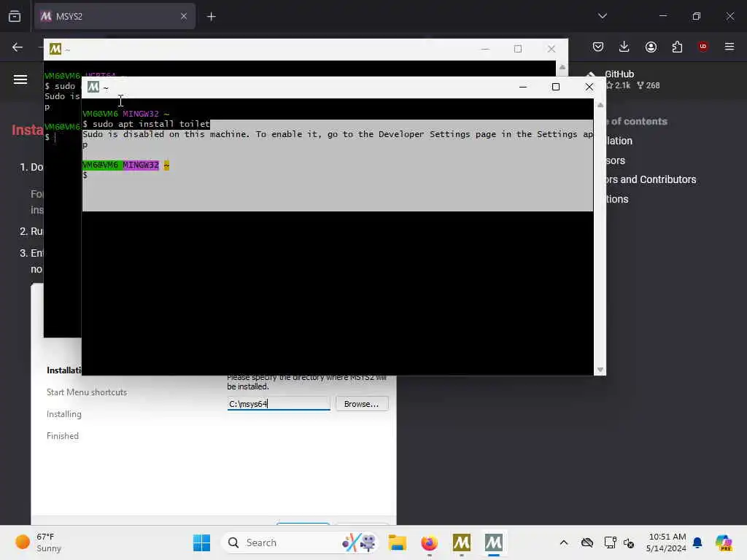Open the Copilot preview icon
The height and width of the screenshot is (560, 747).
pyautogui.click(x=724, y=542)
